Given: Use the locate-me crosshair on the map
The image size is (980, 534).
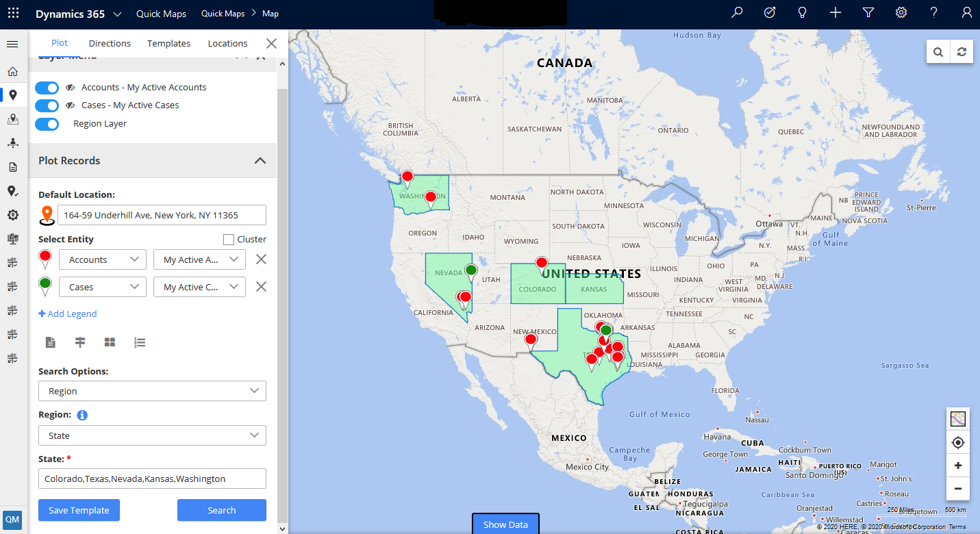Looking at the screenshot, I should click(957, 442).
